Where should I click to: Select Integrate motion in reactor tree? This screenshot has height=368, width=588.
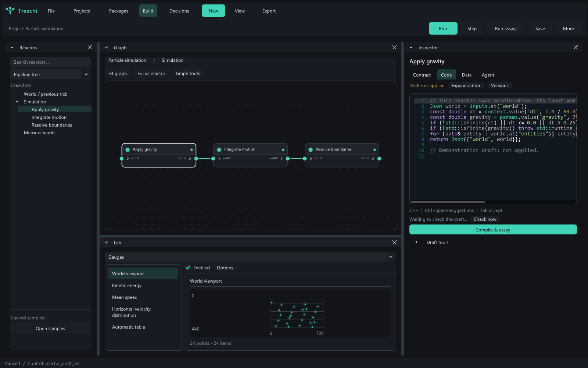pos(49,117)
